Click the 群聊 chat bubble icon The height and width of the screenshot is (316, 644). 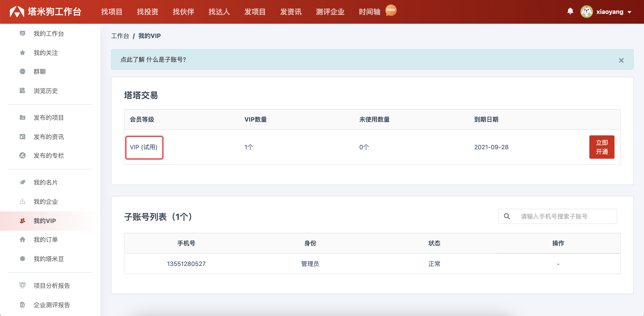click(23, 71)
